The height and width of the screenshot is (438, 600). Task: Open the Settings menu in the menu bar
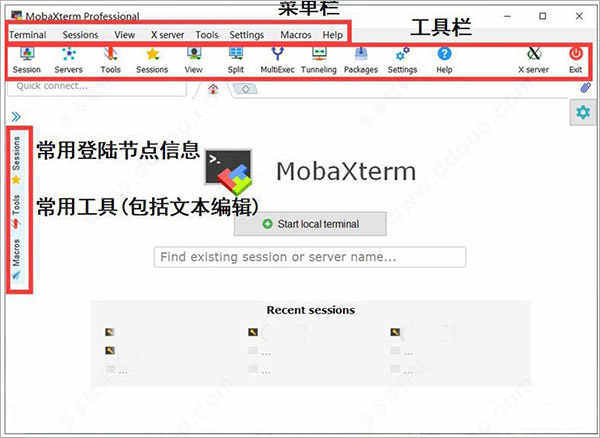pos(246,35)
